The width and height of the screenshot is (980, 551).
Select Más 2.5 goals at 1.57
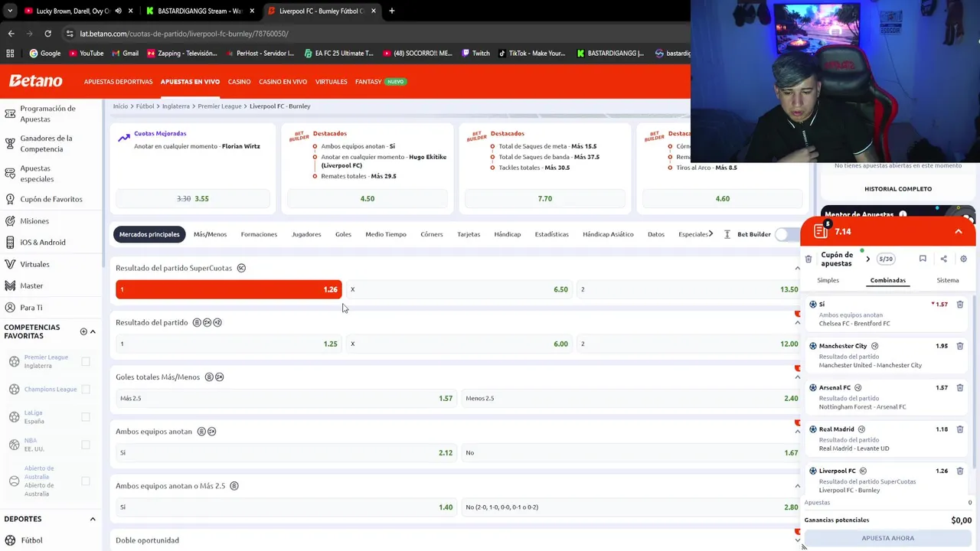[x=286, y=398]
